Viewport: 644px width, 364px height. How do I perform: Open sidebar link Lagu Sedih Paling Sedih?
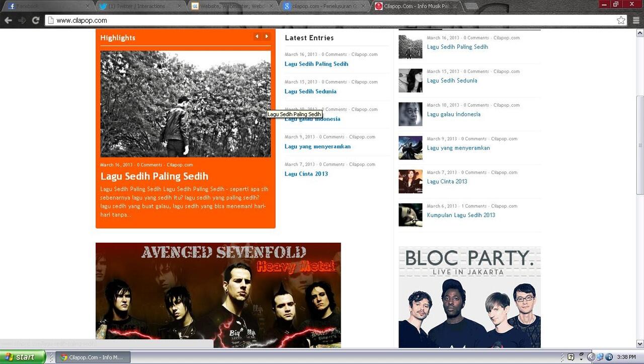pos(457,47)
